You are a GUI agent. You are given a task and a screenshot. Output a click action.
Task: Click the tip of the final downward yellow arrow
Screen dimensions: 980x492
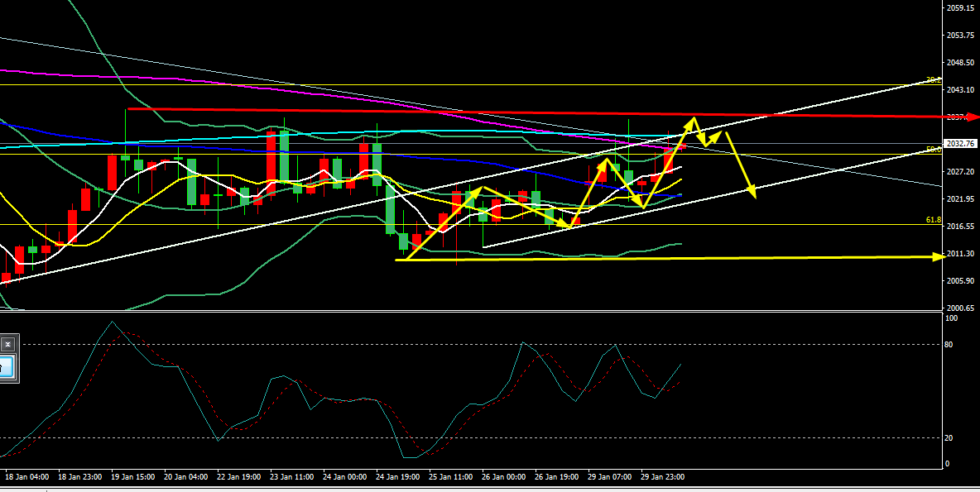coord(753,198)
